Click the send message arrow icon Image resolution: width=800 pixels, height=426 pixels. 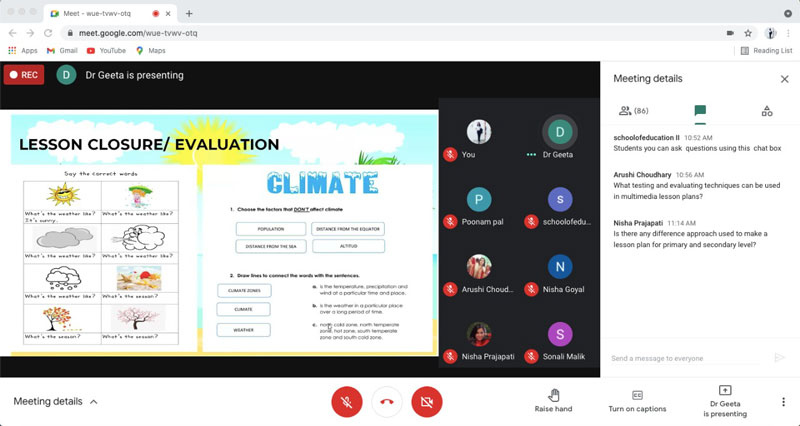[x=779, y=357]
